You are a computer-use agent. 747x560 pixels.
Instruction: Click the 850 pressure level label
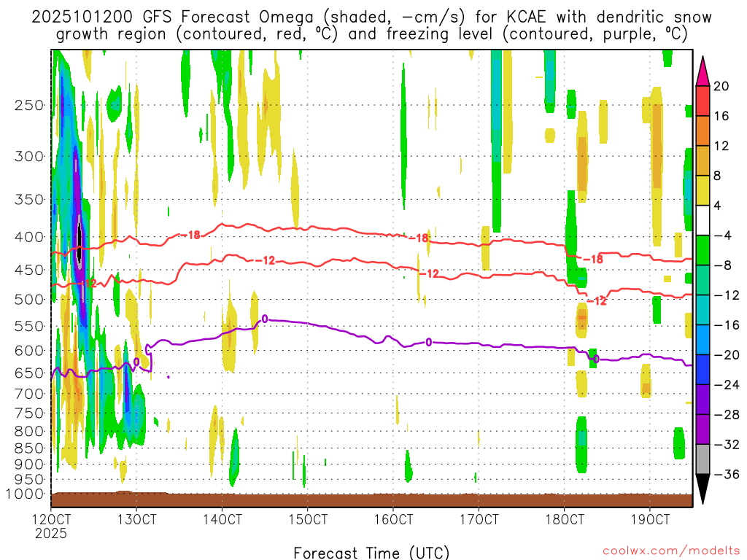29,448
